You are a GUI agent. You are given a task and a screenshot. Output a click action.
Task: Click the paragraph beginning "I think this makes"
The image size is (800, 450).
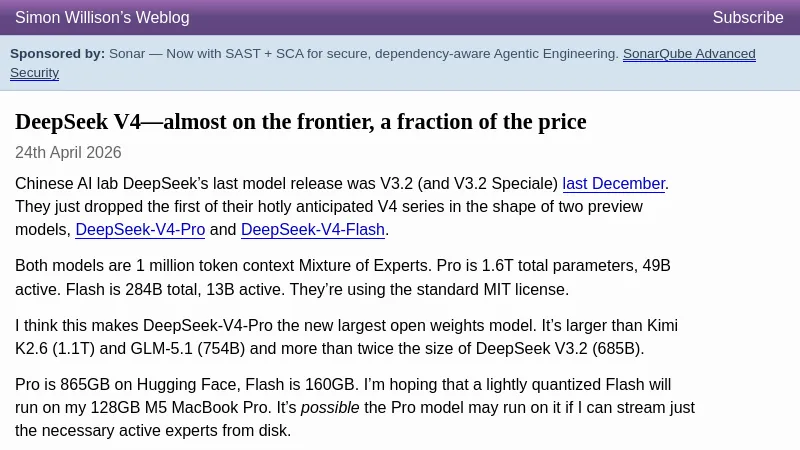pos(340,338)
